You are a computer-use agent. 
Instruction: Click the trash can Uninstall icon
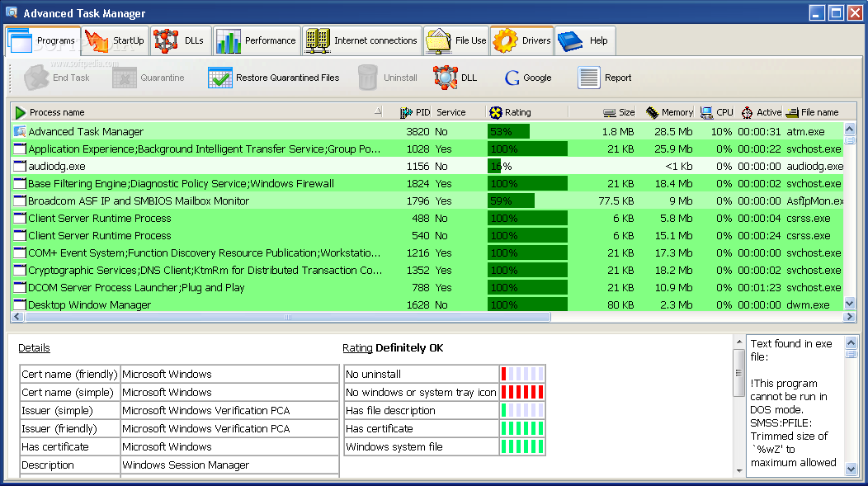tap(367, 78)
